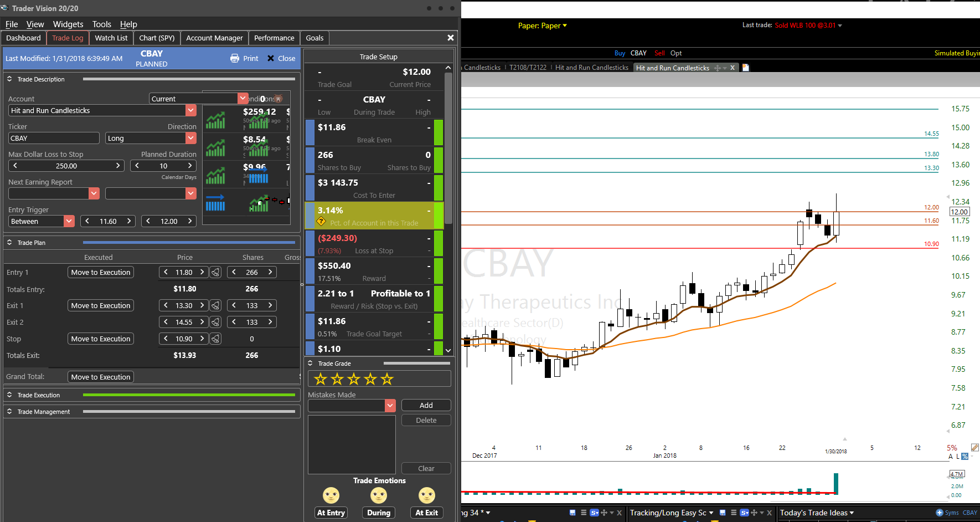The image size is (980, 522).
Task: Toggle the price link icon beside Entry 1
Action: (x=215, y=272)
